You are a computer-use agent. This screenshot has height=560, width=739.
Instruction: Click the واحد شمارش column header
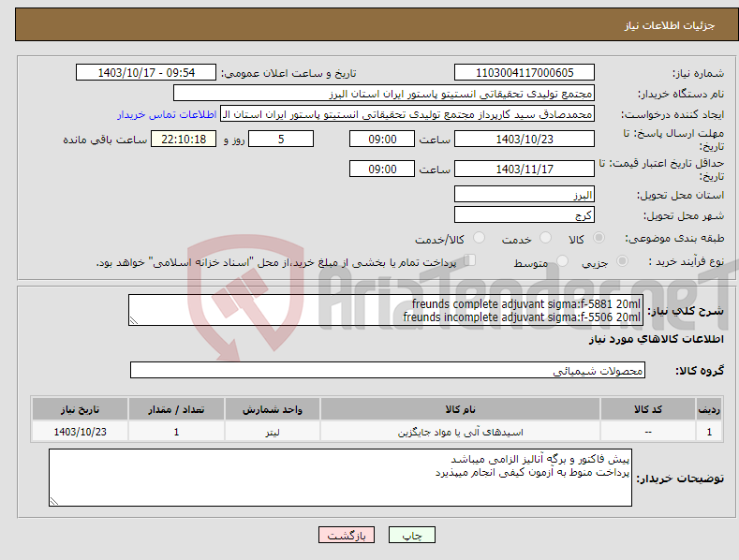click(273, 409)
